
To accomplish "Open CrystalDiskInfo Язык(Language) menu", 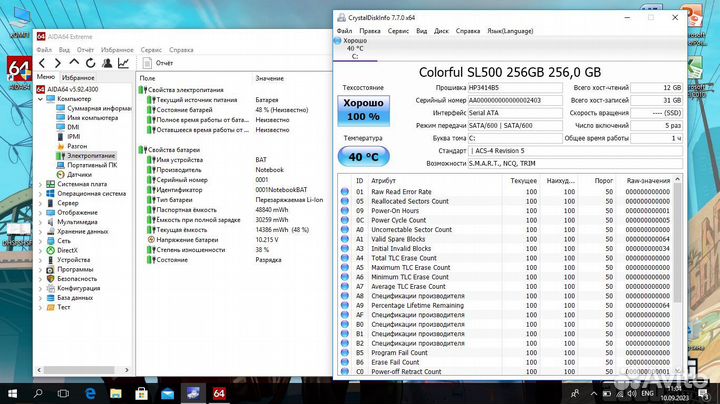I will pos(510,31).
